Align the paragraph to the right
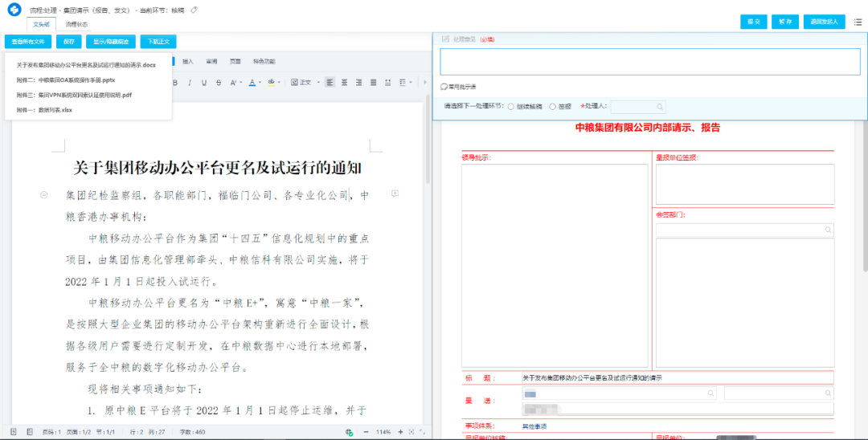Image resolution: width=868 pixels, height=440 pixels. click(358, 83)
